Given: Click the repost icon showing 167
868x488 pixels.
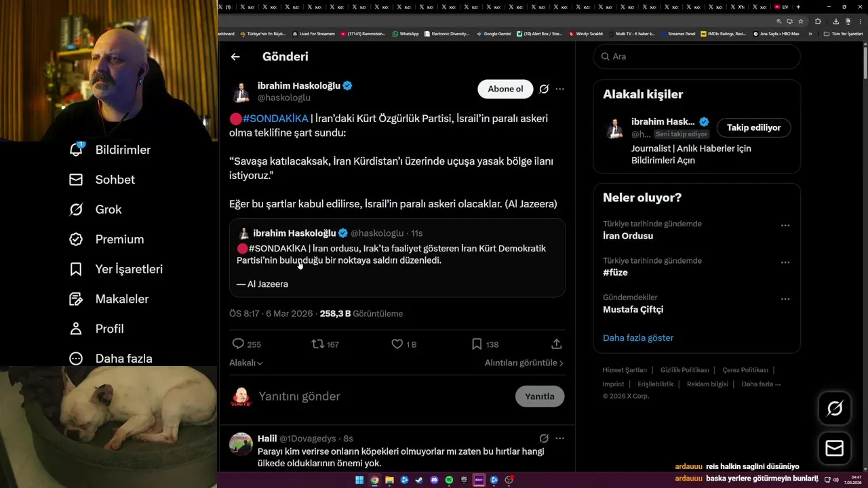Looking at the screenshot, I should pos(317,344).
